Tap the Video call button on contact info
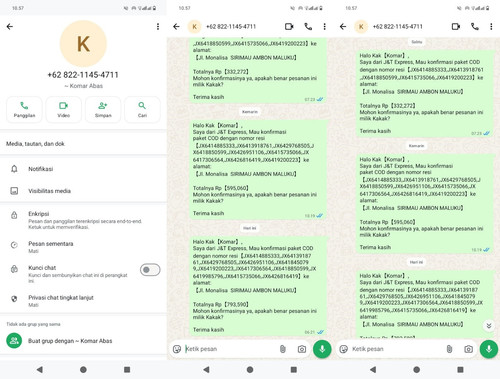 click(x=63, y=110)
